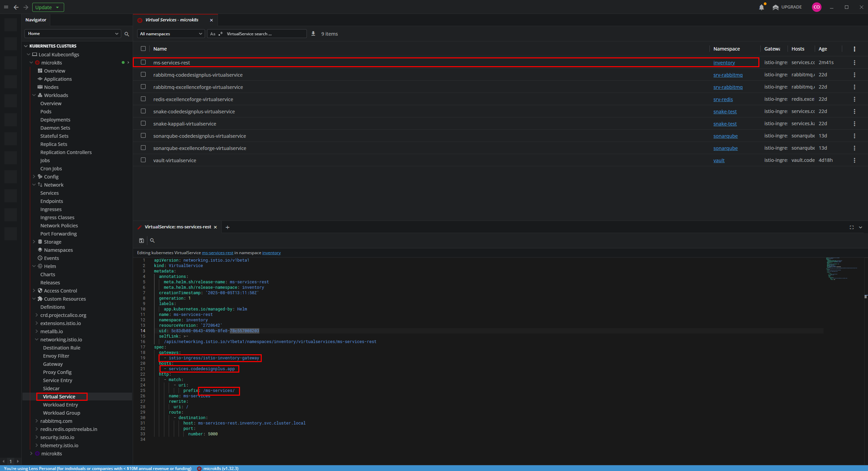Search within the YAML editor
This screenshot has height=471, width=868.
point(152,241)
